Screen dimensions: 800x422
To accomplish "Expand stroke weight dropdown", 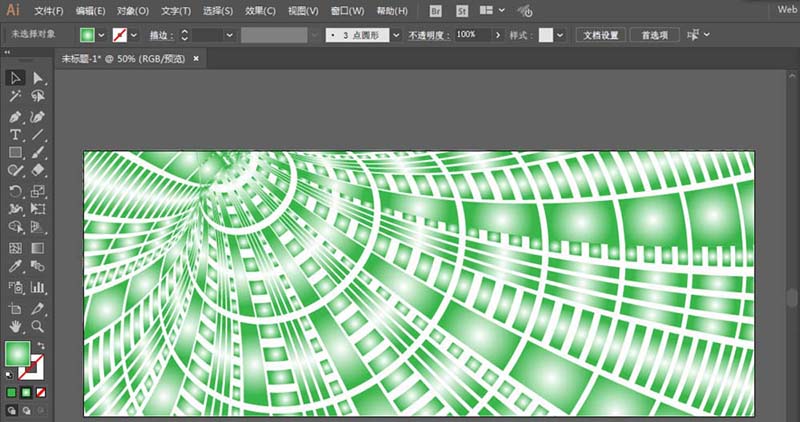I will point(230,35).
